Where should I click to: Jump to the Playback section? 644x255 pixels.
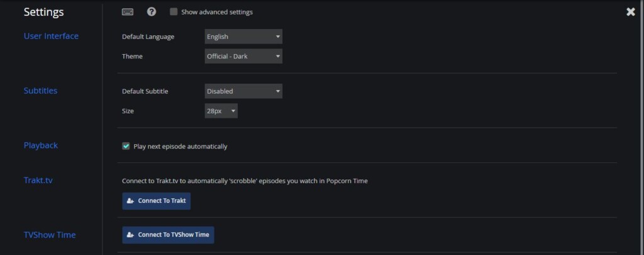(41, 145)
